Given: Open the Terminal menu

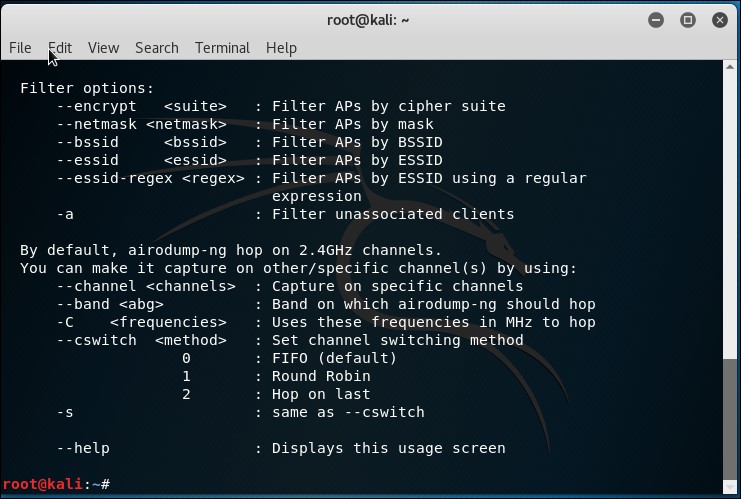Looking at the screenshot, I should (x=222, y=48).
